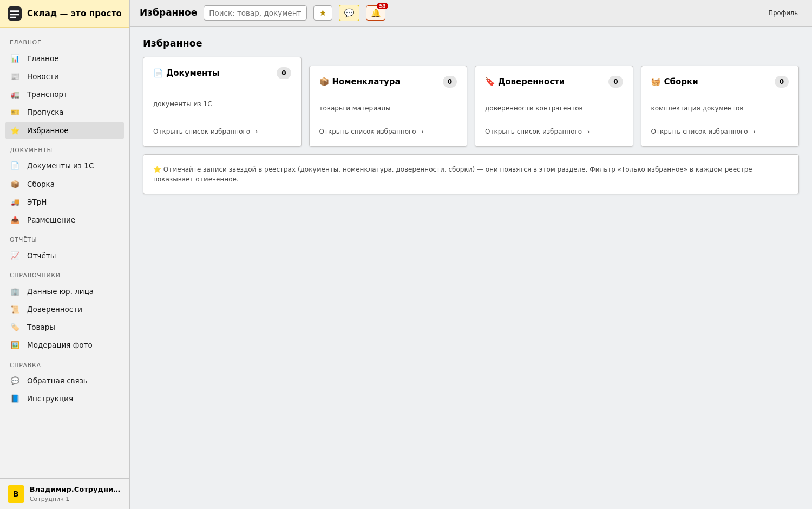This screenshot has height=509, width=812.
Task: Click the star favorites icon in top bar
Action: [323, 13]
